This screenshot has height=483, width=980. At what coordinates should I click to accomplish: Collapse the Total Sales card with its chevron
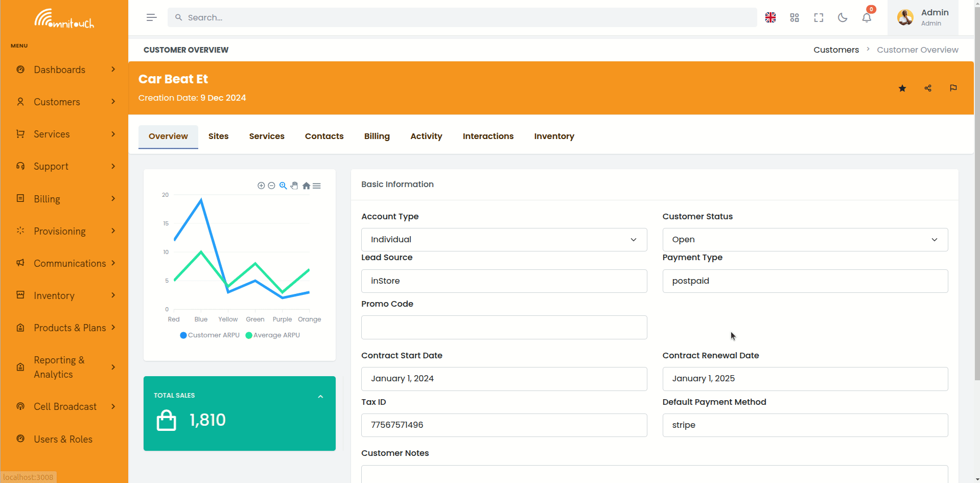[321, 396]
